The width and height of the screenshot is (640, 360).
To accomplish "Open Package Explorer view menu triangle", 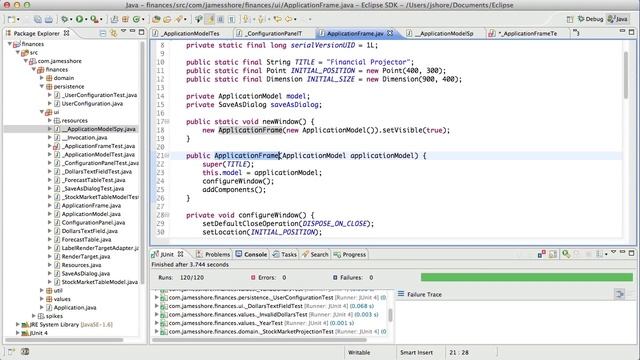I will point(124,32).
